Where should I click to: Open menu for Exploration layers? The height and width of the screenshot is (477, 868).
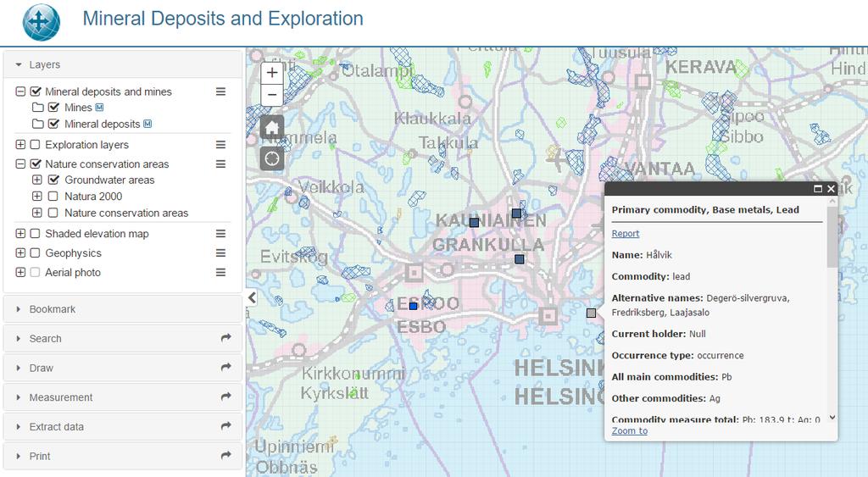point(220,144)
